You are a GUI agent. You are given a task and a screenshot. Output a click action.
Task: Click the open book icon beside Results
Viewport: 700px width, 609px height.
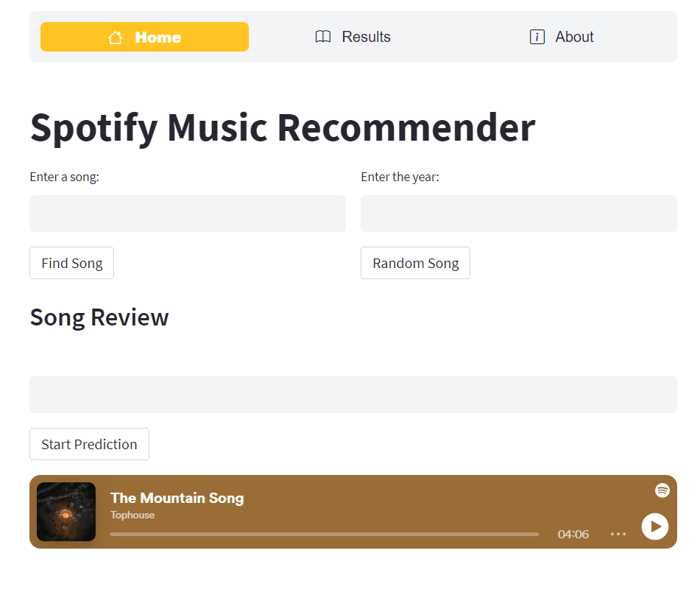coord(323,36)
